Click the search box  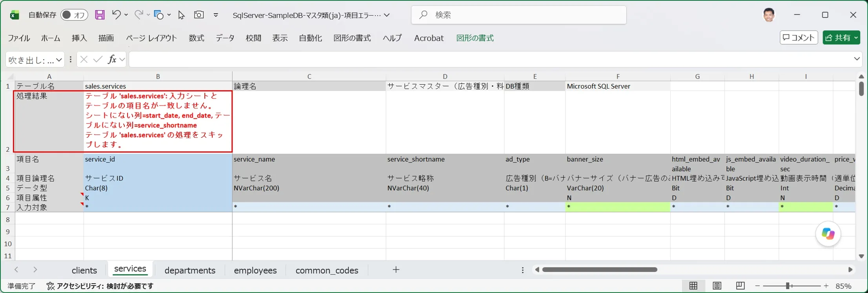519,15
